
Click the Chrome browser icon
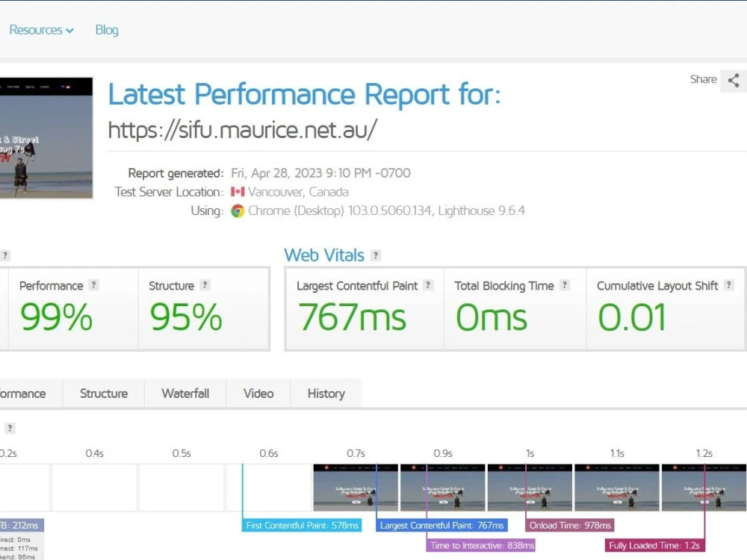click(x=238, y=211)
